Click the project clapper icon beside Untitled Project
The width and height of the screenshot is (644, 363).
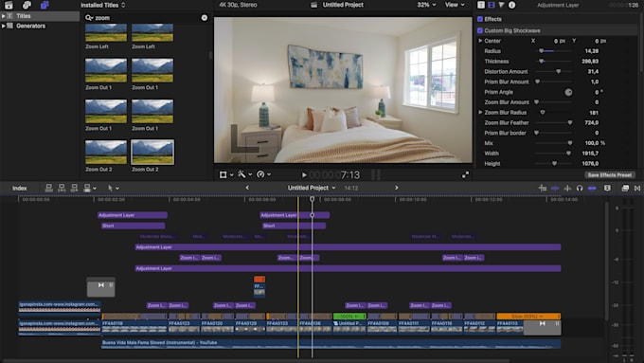[313, 5]
